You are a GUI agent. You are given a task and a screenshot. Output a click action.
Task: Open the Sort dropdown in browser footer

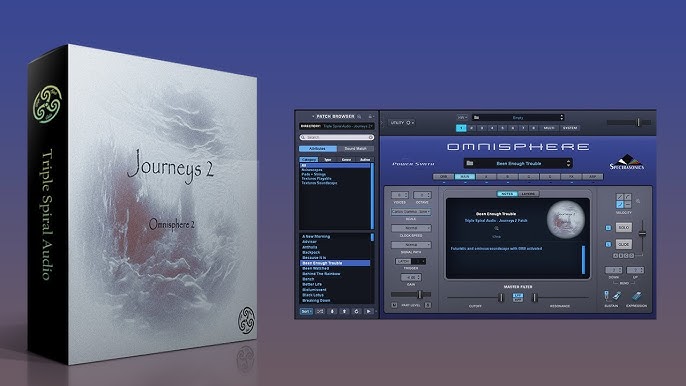(x=306, y=311)
